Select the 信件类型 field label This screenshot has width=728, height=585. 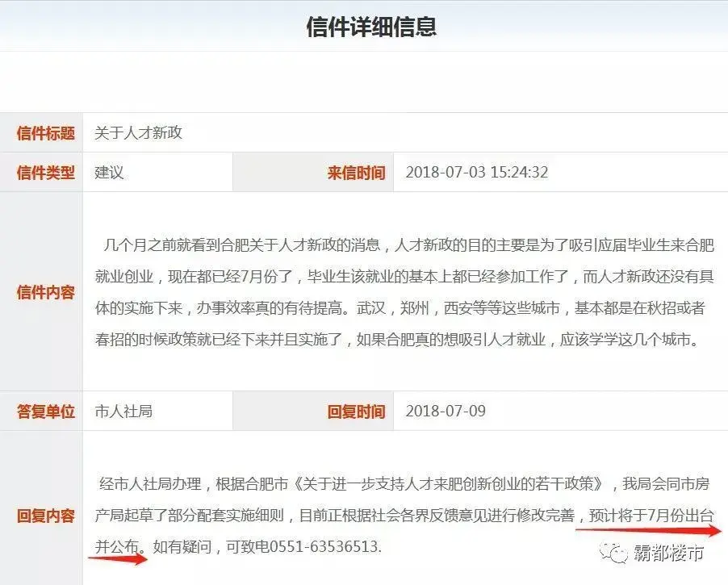click(46, 173)
